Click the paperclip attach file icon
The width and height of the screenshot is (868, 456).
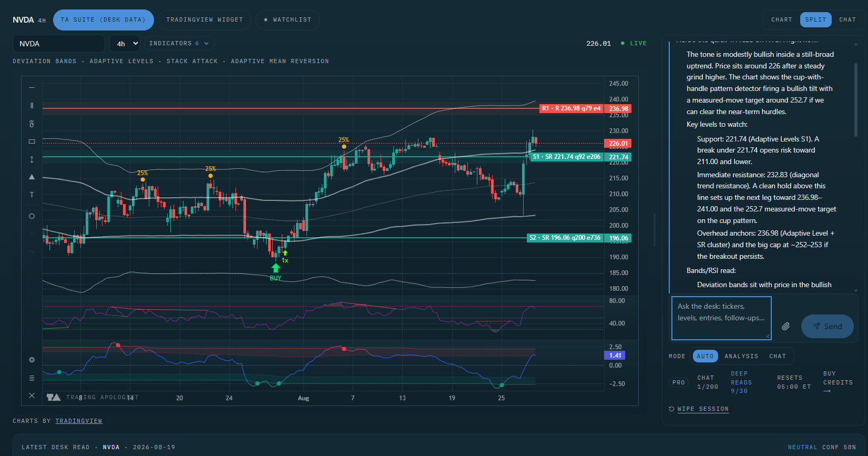(x=785, y=327)
